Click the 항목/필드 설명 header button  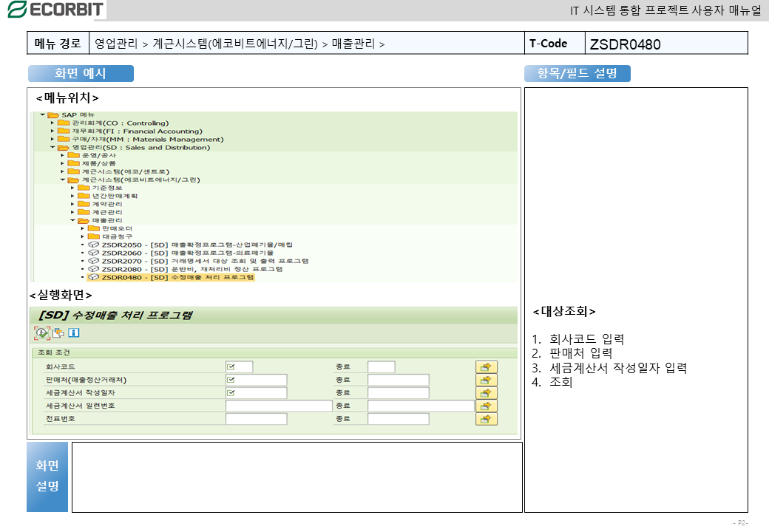(x=577, y=74)
